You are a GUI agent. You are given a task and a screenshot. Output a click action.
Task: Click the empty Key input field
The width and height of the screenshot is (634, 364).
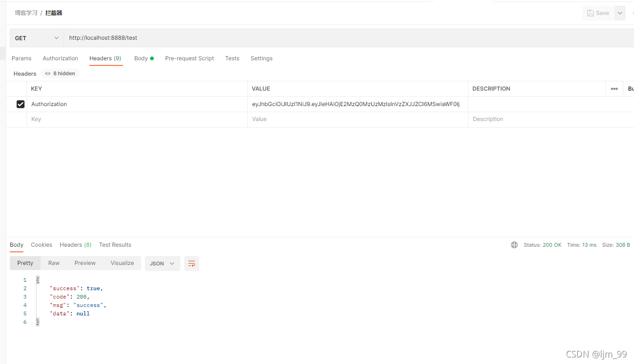137,119
